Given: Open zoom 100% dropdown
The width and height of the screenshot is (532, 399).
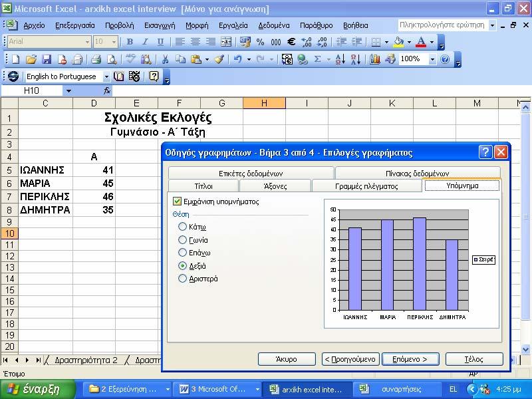Looking at the screenshot, I should [432, 59].
